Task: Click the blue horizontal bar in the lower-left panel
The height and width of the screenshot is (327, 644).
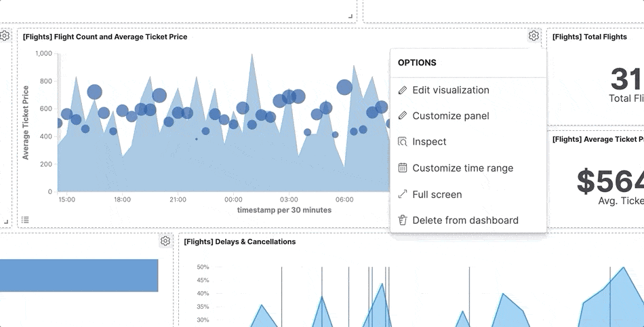Action: pyautogui.click(x=79, y=275)
